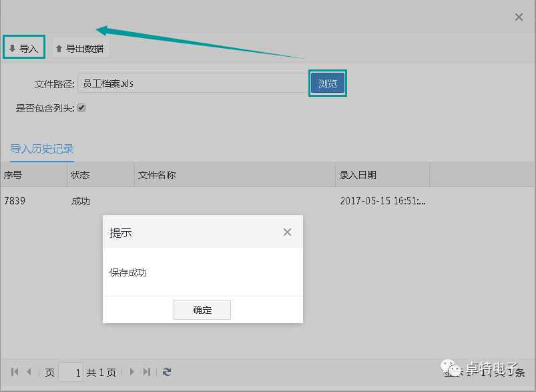The height and width of the screenshot is (392, 536).
Task: Click the page number input box
Action: (71, 372)
